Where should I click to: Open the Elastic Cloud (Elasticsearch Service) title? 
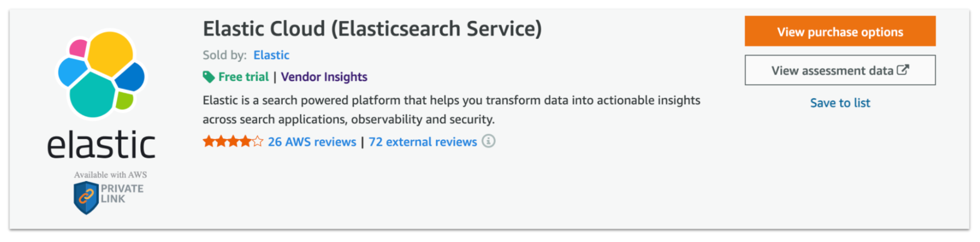click(x=372, y=29)
